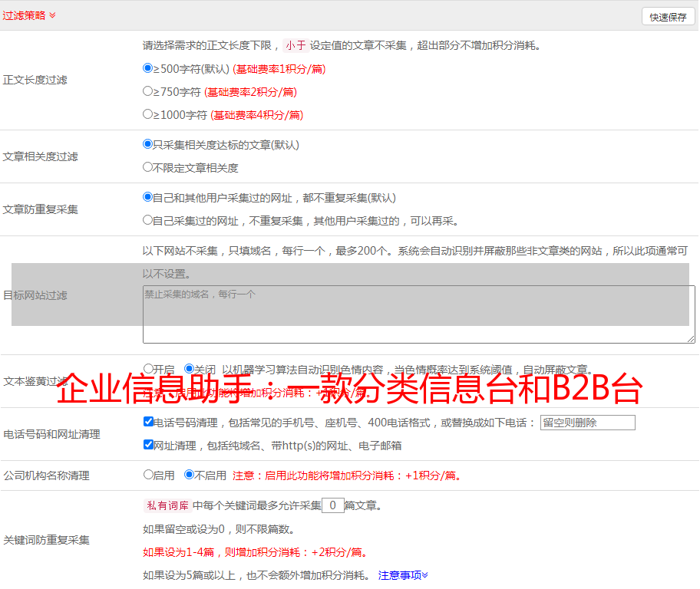Click the red note 如果设为1-4篇，则增加积分消耗

click(x=256, y=552)
